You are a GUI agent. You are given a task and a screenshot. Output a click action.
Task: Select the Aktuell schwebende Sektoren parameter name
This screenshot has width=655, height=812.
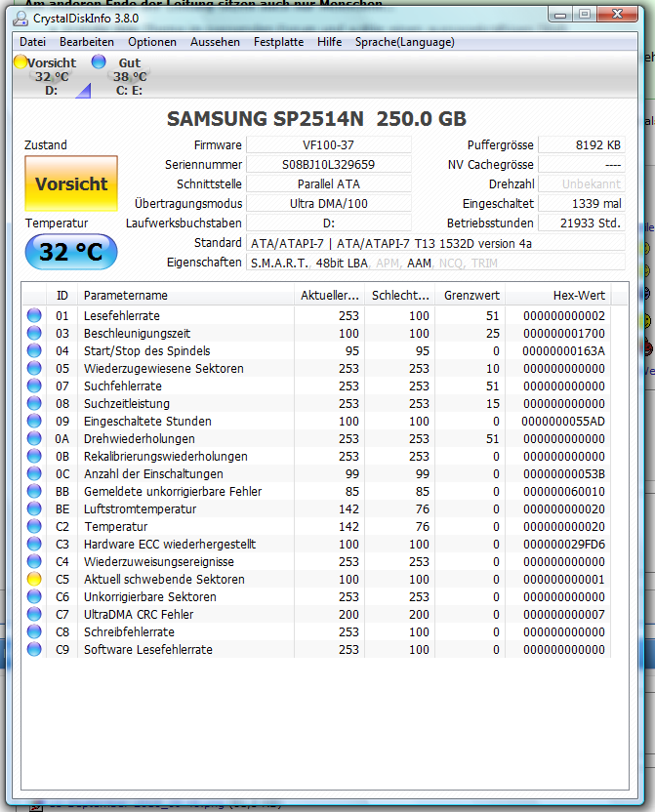[164, 580]
